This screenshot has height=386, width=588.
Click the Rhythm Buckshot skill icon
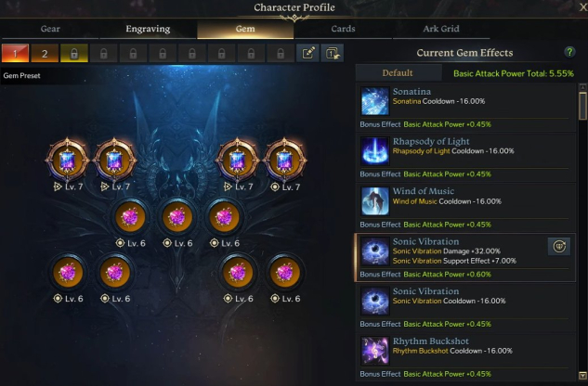(x=374, y=351)
